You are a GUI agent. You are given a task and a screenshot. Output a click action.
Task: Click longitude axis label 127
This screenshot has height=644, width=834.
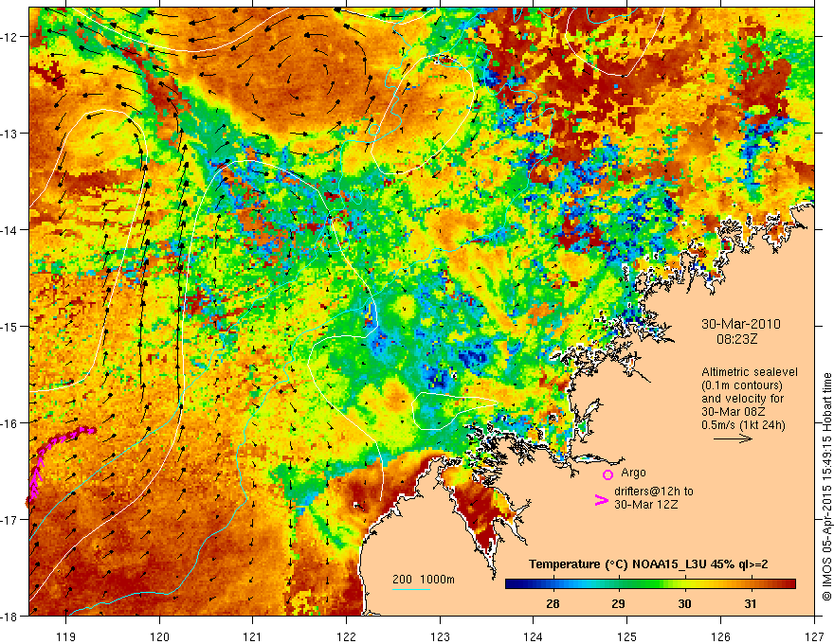pos(814,636)
